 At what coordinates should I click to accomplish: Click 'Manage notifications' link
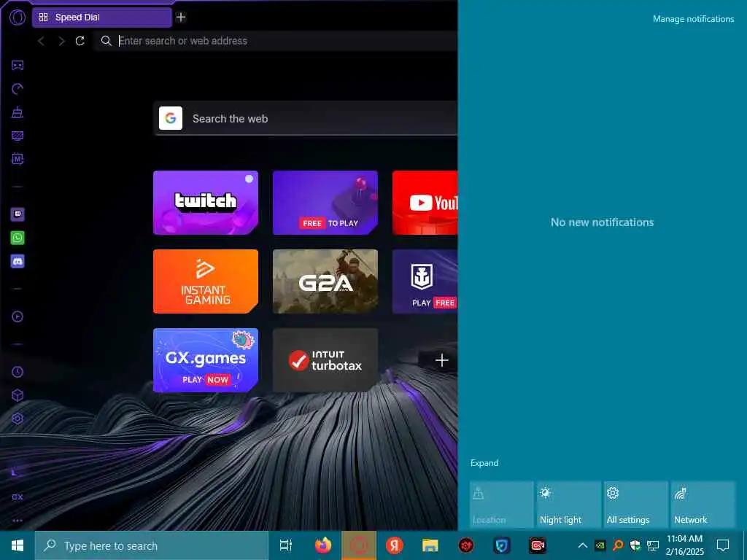(x=693, y=19)
